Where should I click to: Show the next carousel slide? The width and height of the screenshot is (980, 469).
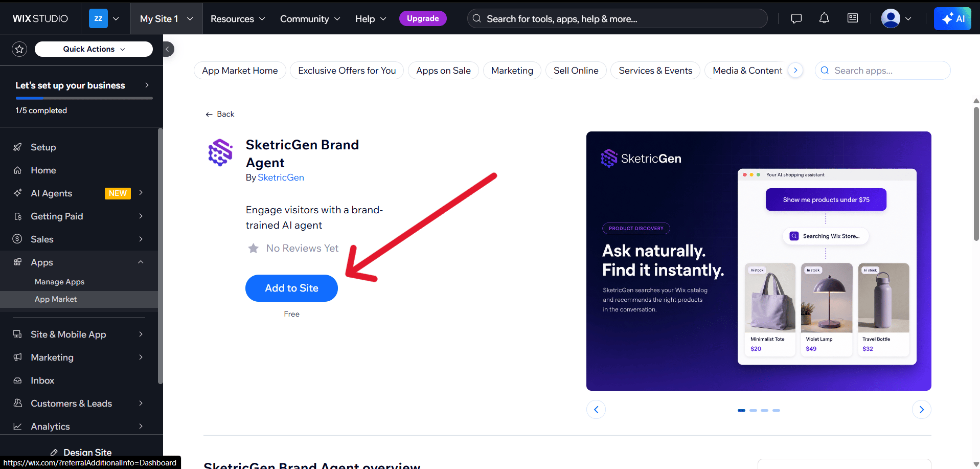tap(921, 409)
